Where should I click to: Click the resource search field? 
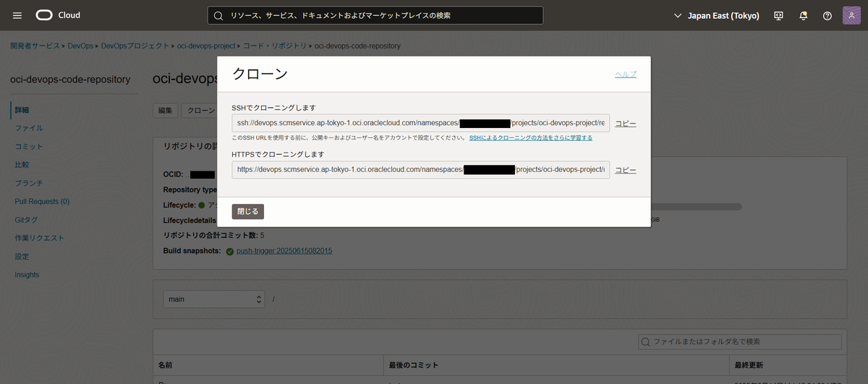pos(375,15)
